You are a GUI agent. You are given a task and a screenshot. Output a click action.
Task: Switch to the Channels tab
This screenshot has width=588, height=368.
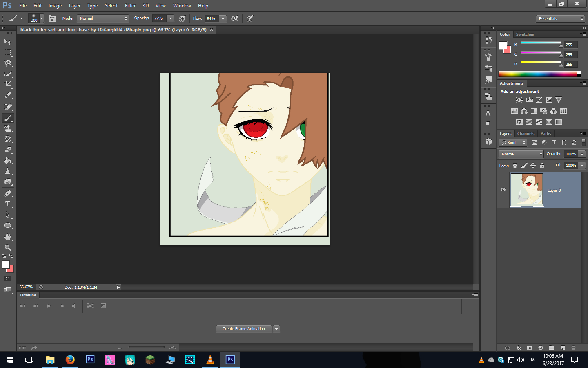(x=526, y=134)
